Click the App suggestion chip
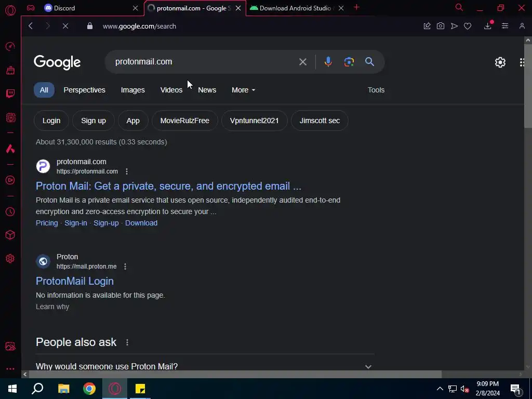This screenshot has height=399, width=532. tap(133, 121)
